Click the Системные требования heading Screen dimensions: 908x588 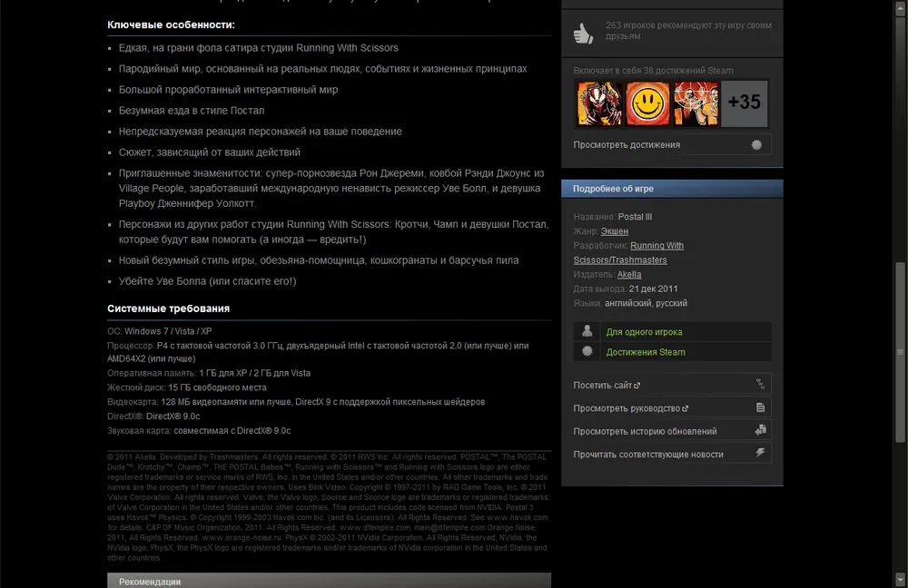[169, 309]
